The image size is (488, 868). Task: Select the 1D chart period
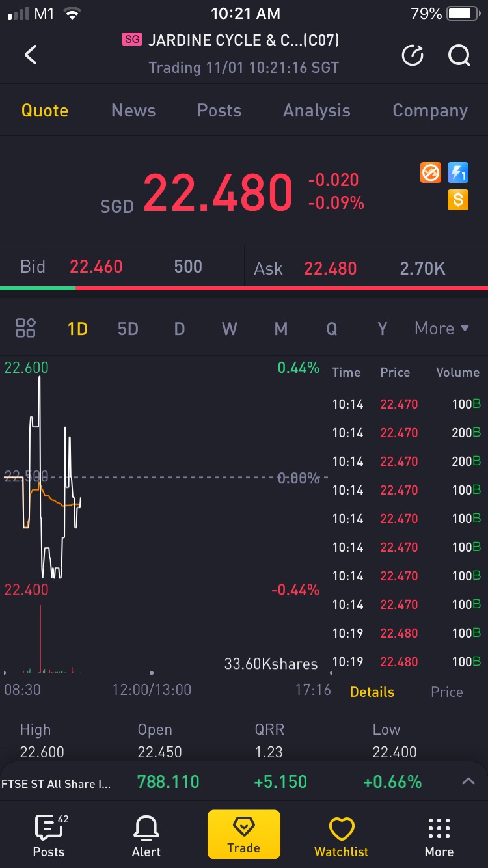tap(77, 329)
